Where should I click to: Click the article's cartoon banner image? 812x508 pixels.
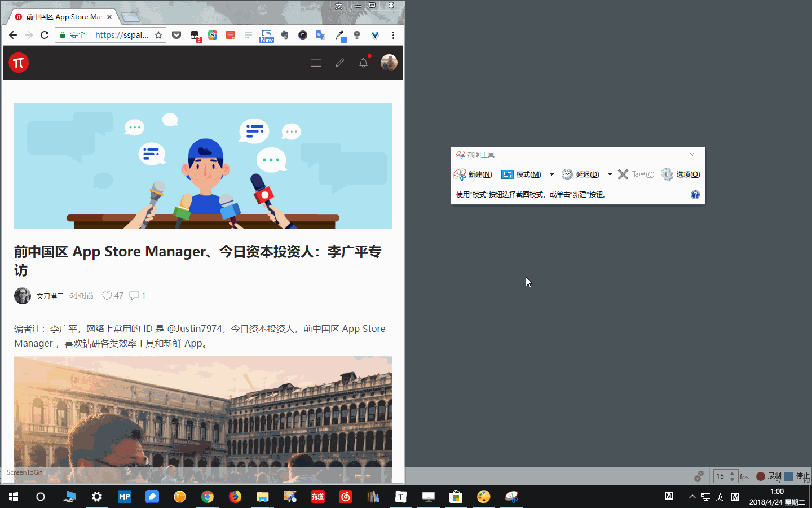coord(203,165)
